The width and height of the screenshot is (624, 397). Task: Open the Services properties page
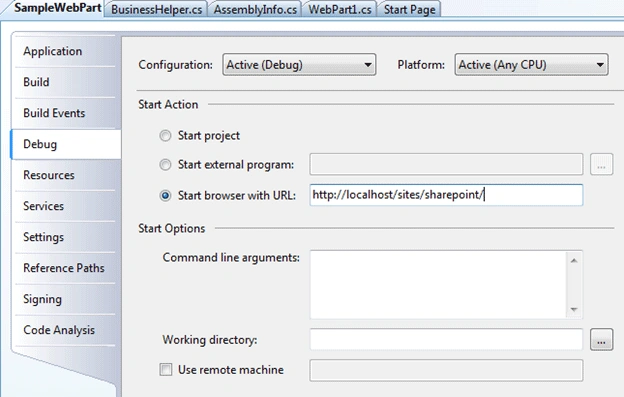(66, 206)
